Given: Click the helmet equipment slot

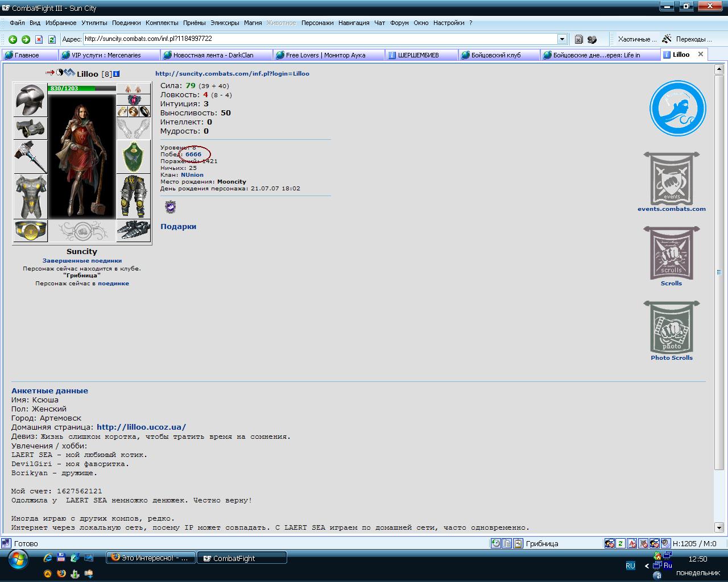Looking at the screenshot, I should point(30,100).
